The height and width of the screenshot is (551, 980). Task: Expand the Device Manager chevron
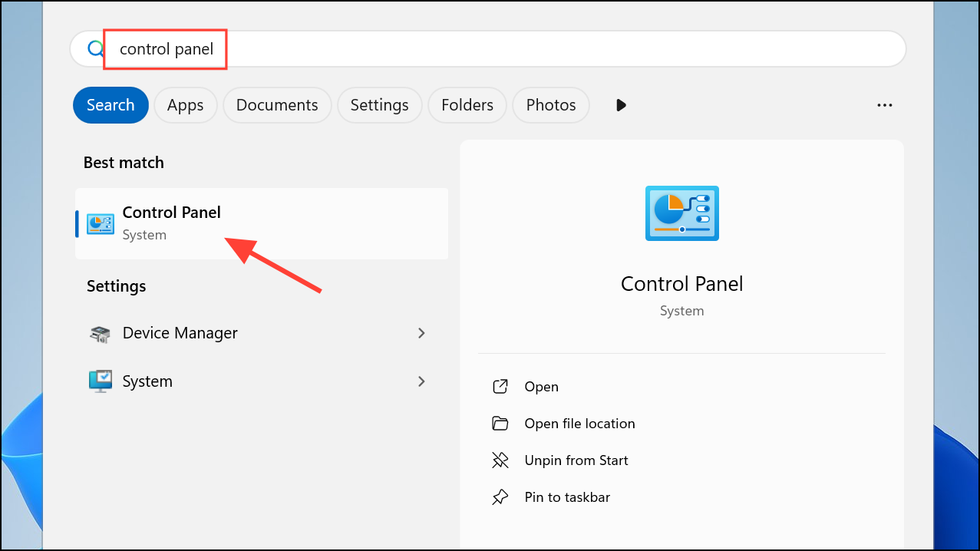tap(421, 333)
